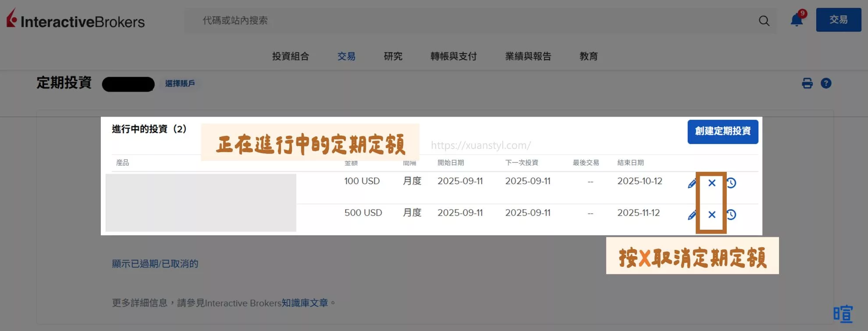
Task: Click the 100 USD amount cell
Action: point(362,181)
